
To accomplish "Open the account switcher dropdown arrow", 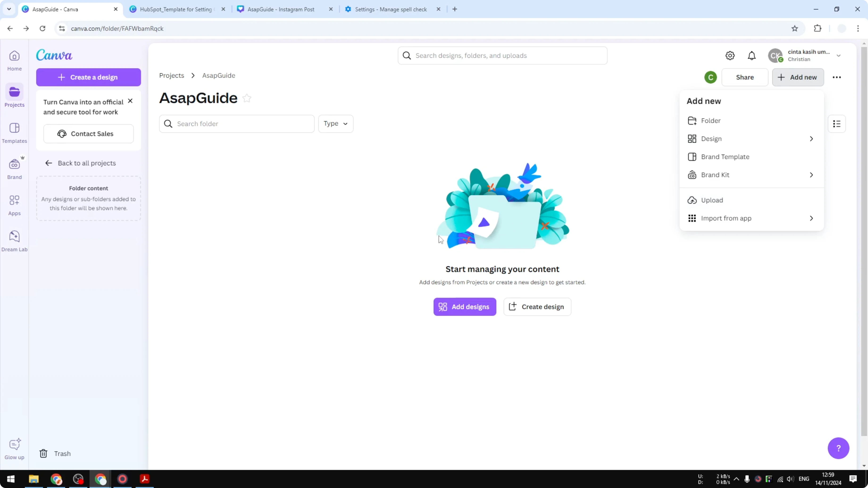I will point(838,56).
